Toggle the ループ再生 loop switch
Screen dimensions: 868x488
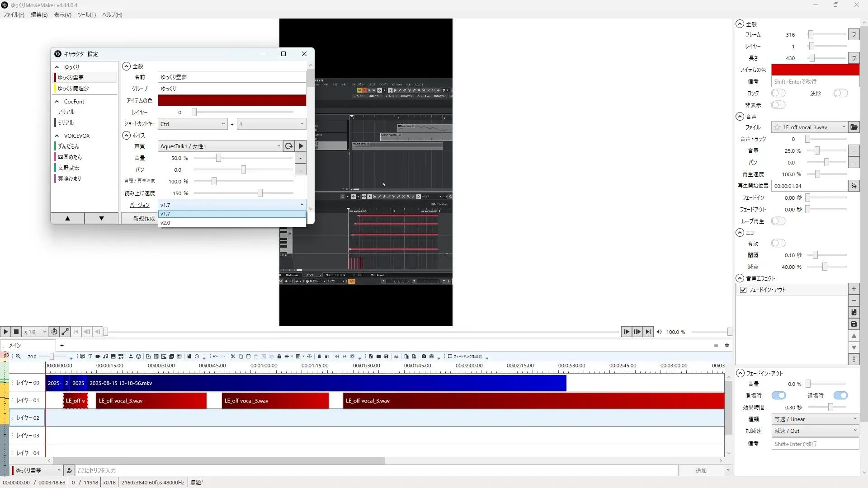tap(778, 221)
